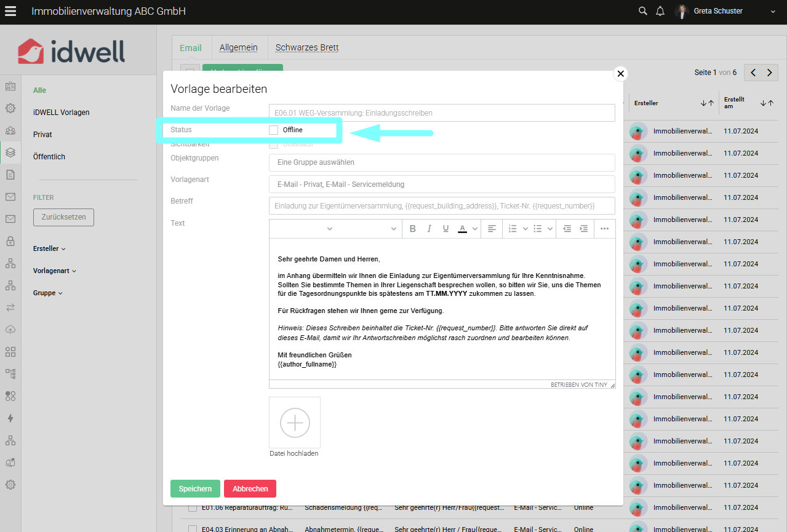Image resolution: width=787 pixels, height=532 pixels.
Task: Click the text align left icon
Action: (492, 229)
